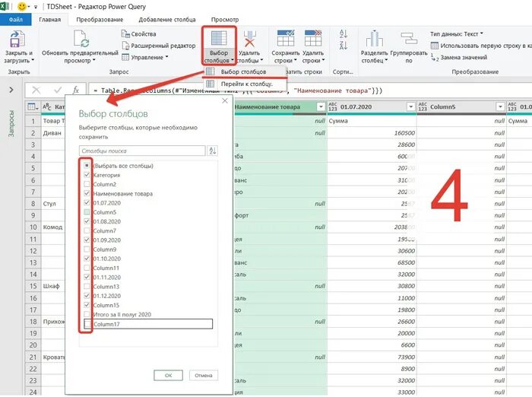532x397 pixels.
Task: Switch to Добавление столбца tab
Action: pos(167,19)
